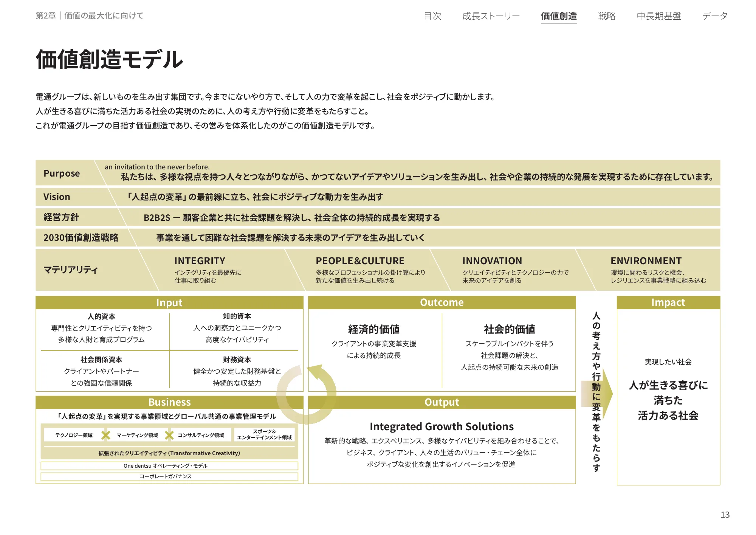Viewport: 756px width, 535px height.
Task: Select the スポーツ＆エンターテインメント領域 block
Action: [x=265, y=435]
